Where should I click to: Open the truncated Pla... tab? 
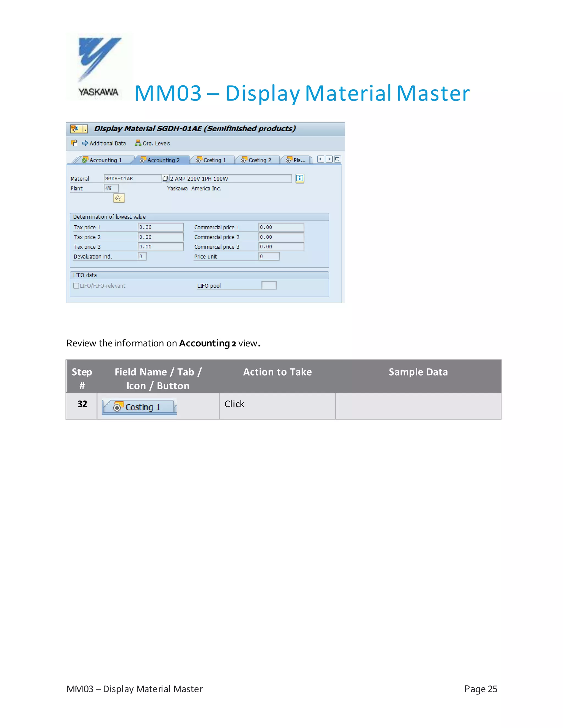(x=296, y=160)
